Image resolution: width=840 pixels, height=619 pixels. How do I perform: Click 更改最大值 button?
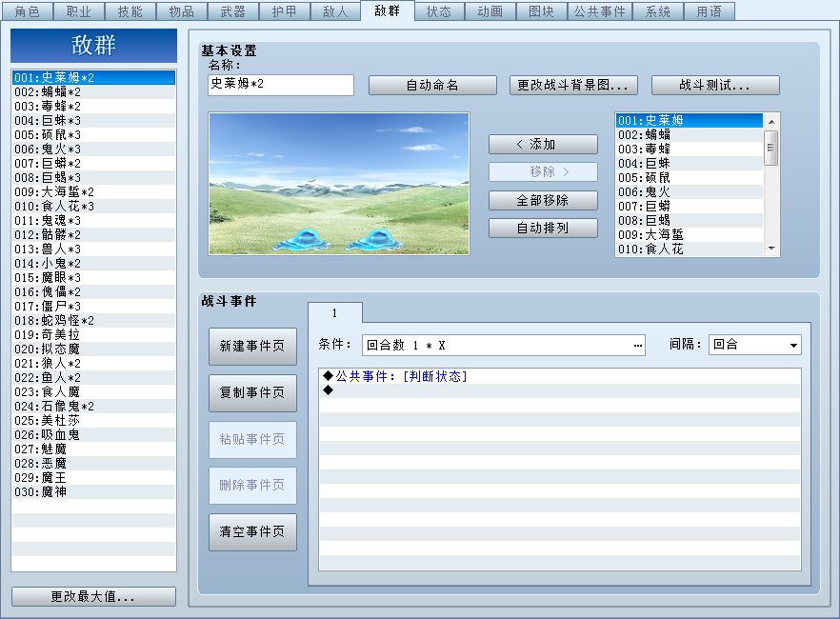click(93, 596)
